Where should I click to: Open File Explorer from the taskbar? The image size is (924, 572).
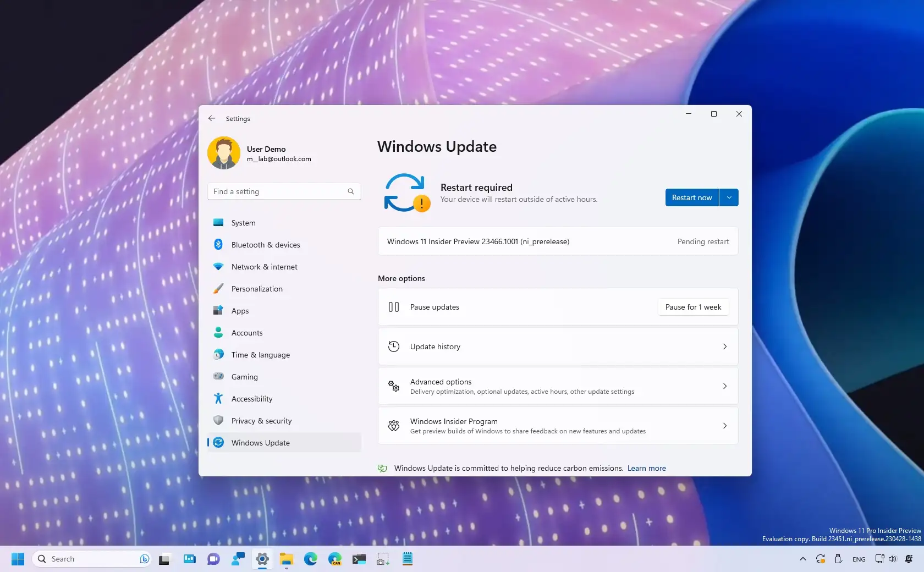pos(287,559)
